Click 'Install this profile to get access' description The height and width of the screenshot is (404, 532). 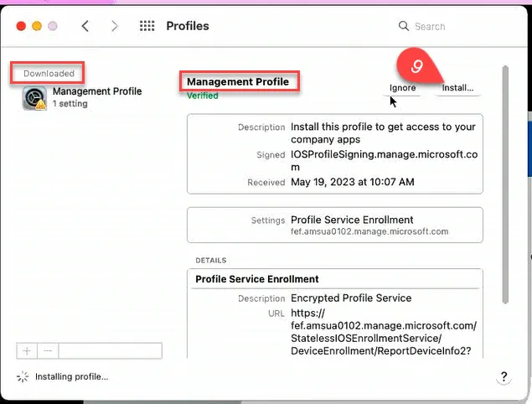pyautogui.click(x=383, y=133)
